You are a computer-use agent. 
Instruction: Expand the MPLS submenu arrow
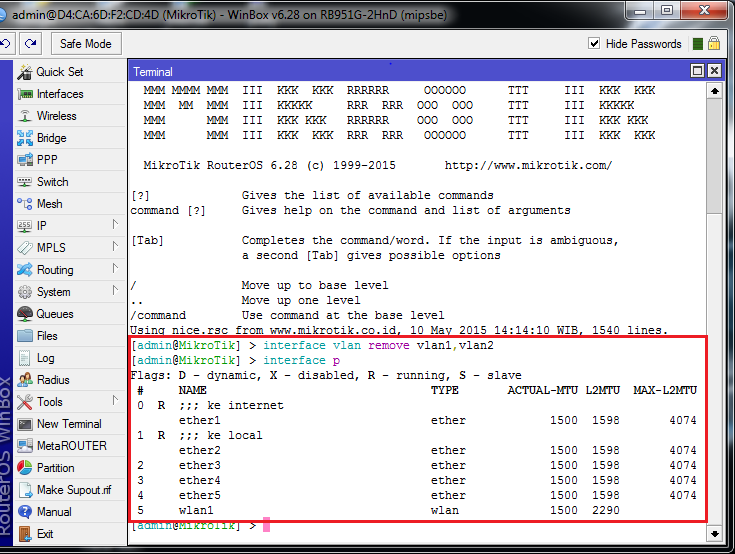point(115,247)
